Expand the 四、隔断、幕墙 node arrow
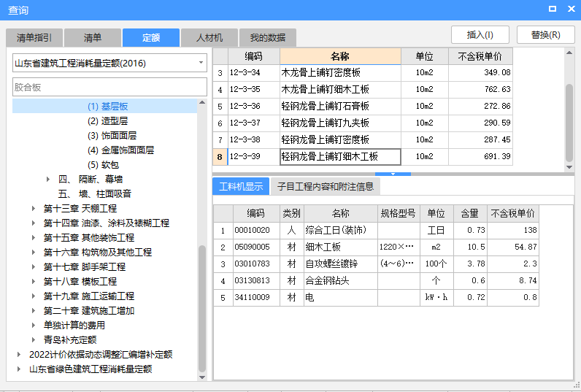This screenshot has width=581, height=392. click(48, 180)
